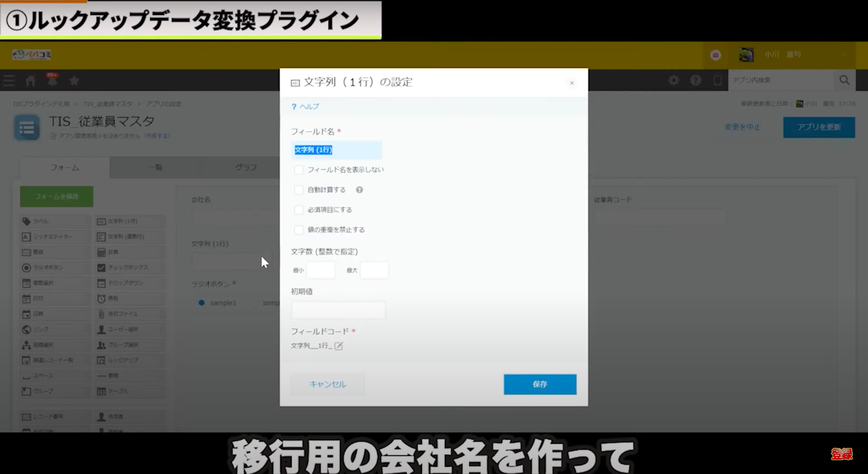Viewport: 868px width, 474px height.
Task: Switch to the 一覧 tab
Action: click(x=155, y=168)
